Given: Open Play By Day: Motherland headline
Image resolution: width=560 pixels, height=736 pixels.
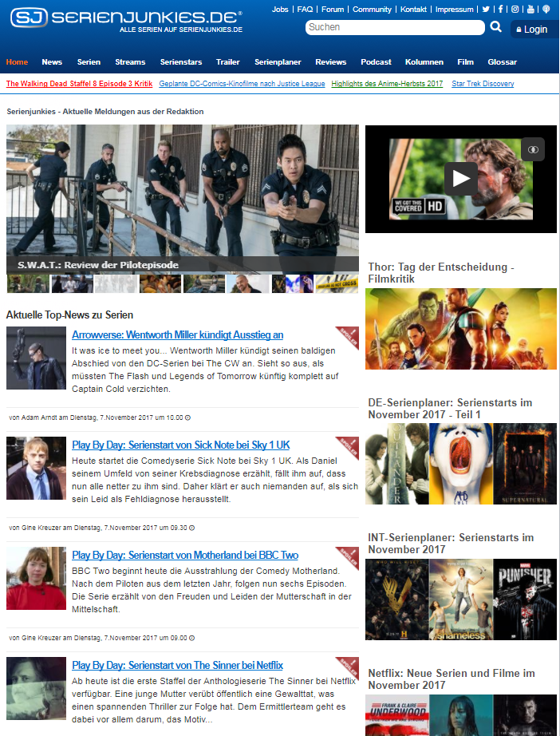Looking at the screenshot, I should coord(185,556).
